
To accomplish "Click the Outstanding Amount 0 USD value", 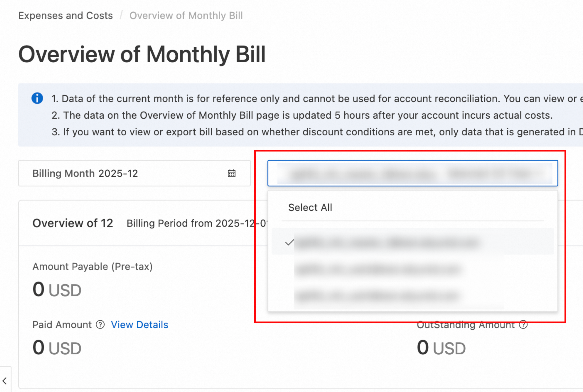I will click(441, 348).
